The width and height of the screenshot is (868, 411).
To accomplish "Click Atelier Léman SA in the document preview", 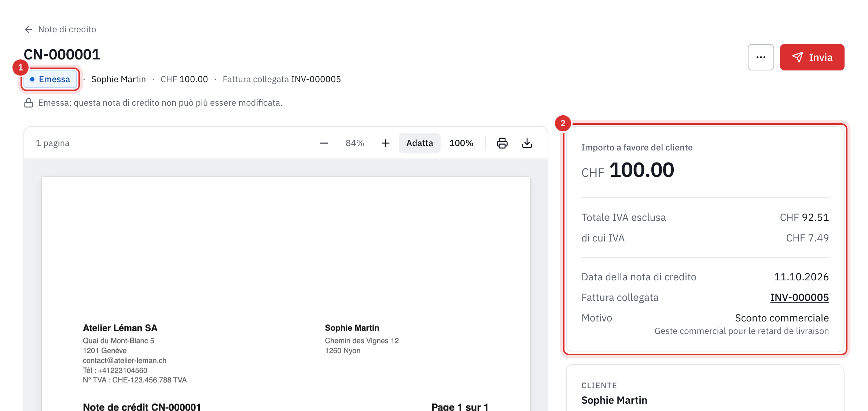I will tap(120, 328).
